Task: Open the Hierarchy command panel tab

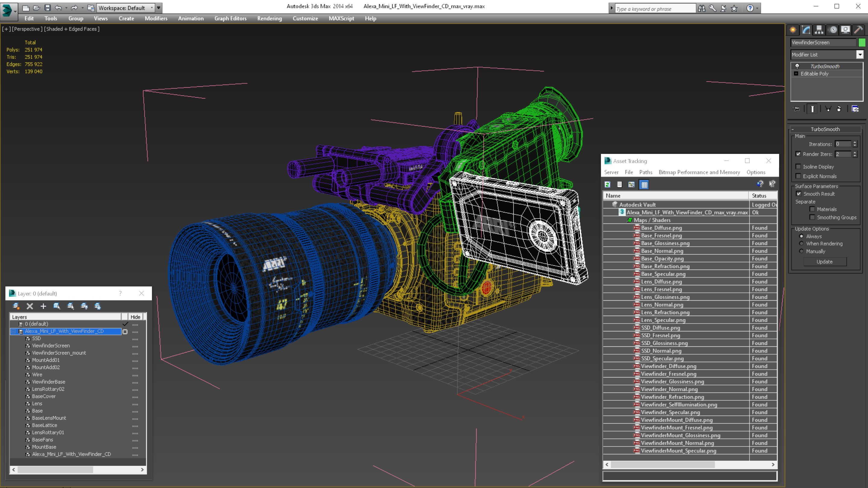Action: [819, 30]
